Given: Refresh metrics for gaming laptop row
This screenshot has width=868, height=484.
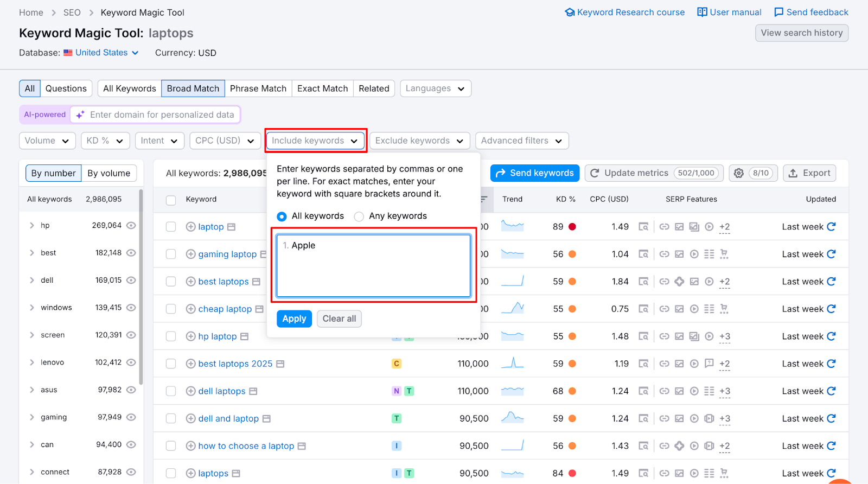Looking at the screenshot, I should coord(831,254).
